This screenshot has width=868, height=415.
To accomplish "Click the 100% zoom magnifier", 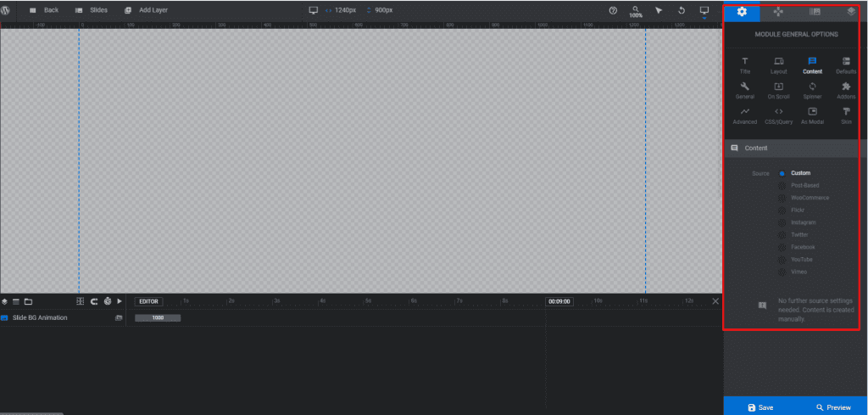I will click(636, 12).
